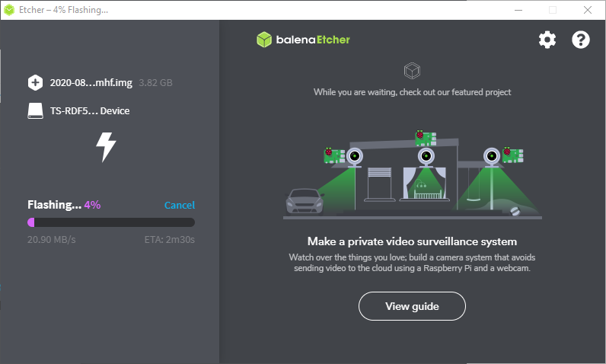The image size is (606, 364).
Task: Click the image plus icon beside 2020-08...mhf.img
Action: pos(35,83)
